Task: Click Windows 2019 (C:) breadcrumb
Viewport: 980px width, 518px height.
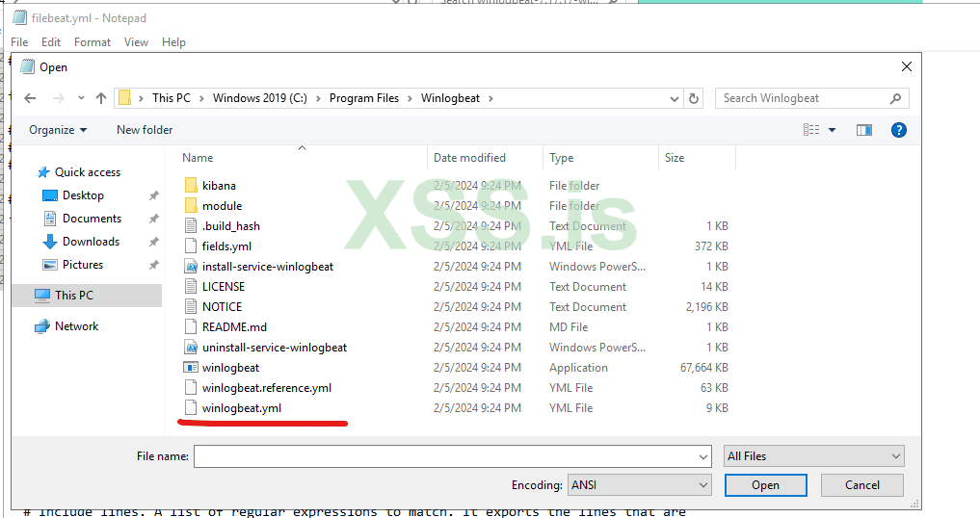Action: 260,98
